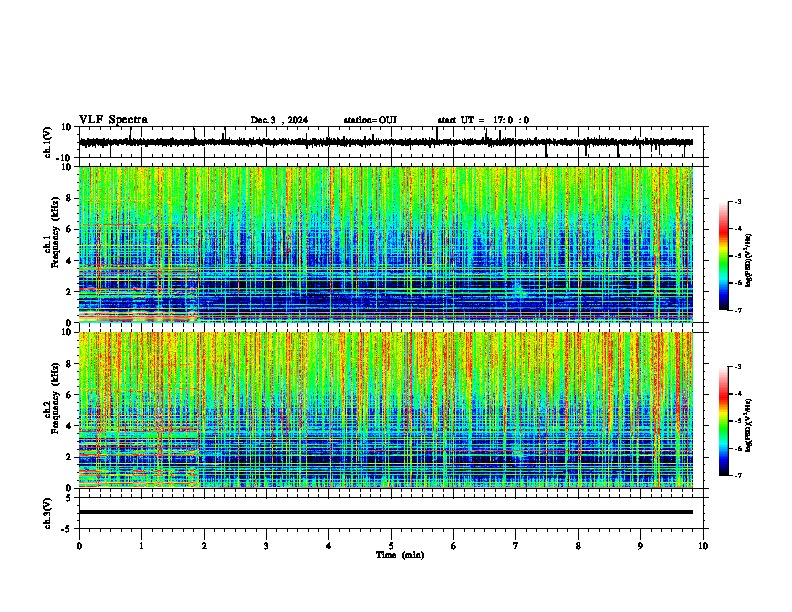Screen dimensions: 792x612
Task: Click the "Time (min)" x-axis label
Action: [x=400, y=555]
